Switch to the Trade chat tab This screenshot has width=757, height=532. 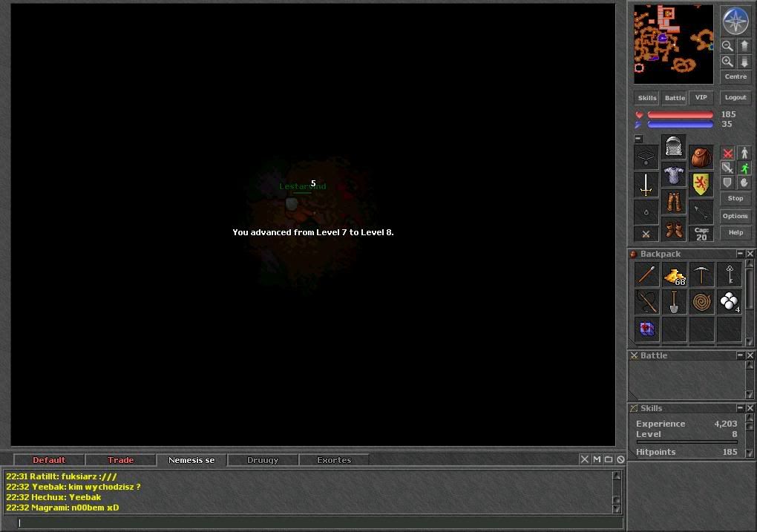[x=121, y=460]
